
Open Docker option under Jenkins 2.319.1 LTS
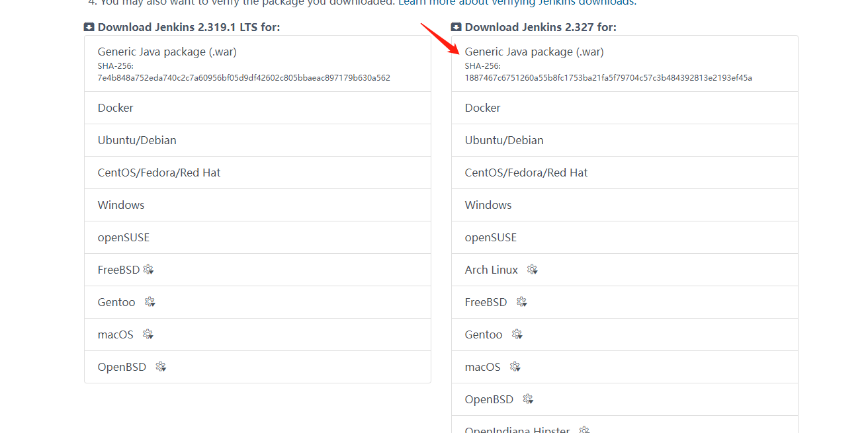257,108
